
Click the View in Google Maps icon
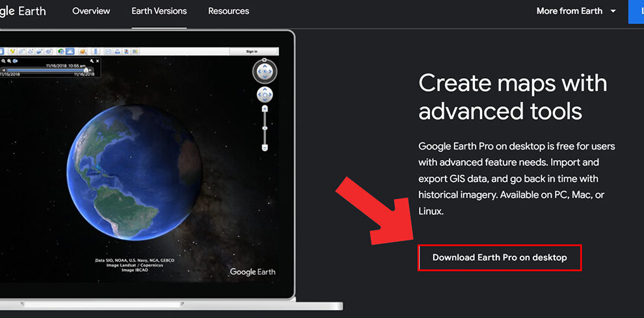(135, 51)
